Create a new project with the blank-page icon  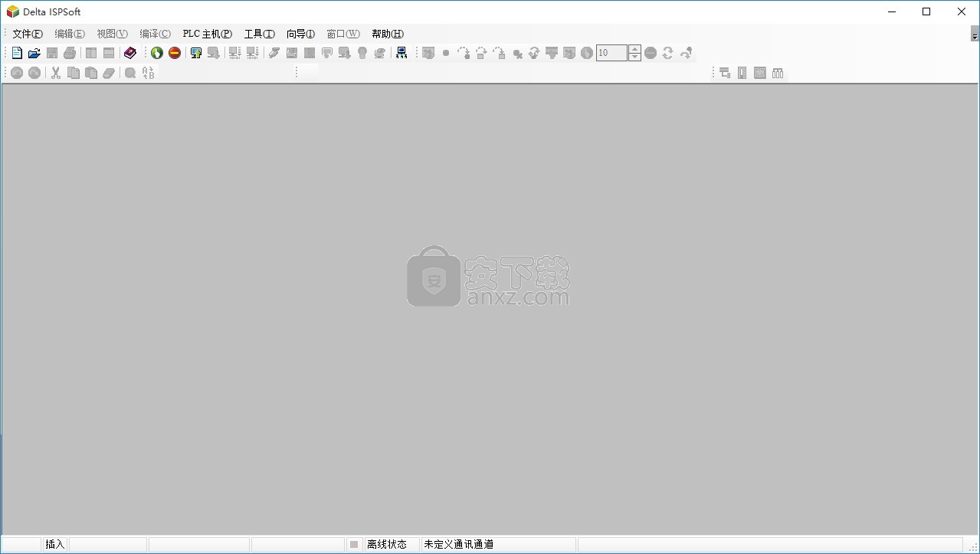click(17, 53)
